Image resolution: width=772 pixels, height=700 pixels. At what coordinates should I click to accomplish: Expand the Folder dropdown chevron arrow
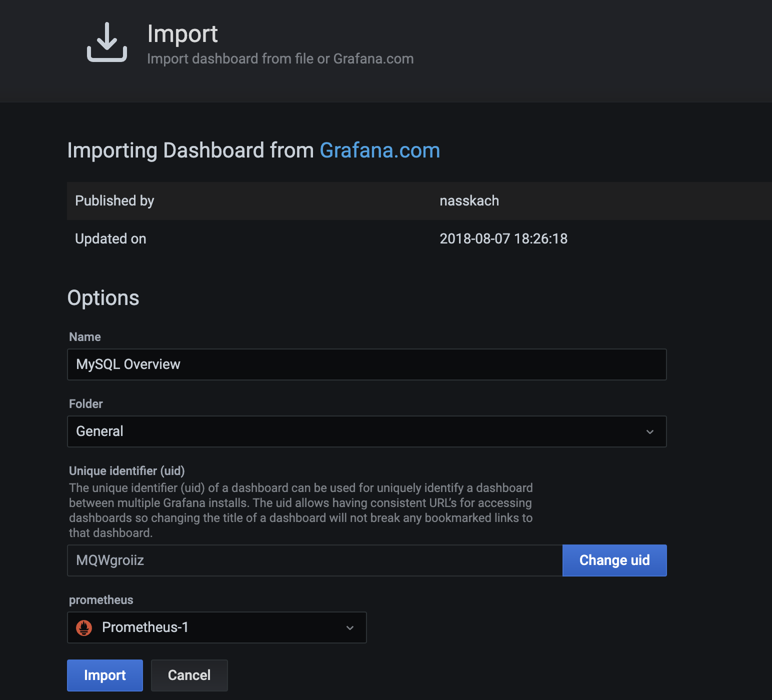click(x=650, y=432)
